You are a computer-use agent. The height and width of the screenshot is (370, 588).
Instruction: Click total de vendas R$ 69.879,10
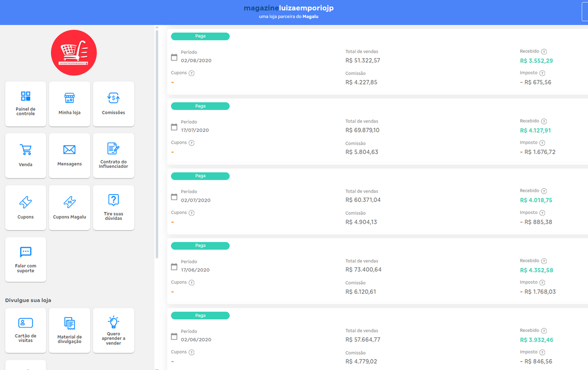coord(362,130)
